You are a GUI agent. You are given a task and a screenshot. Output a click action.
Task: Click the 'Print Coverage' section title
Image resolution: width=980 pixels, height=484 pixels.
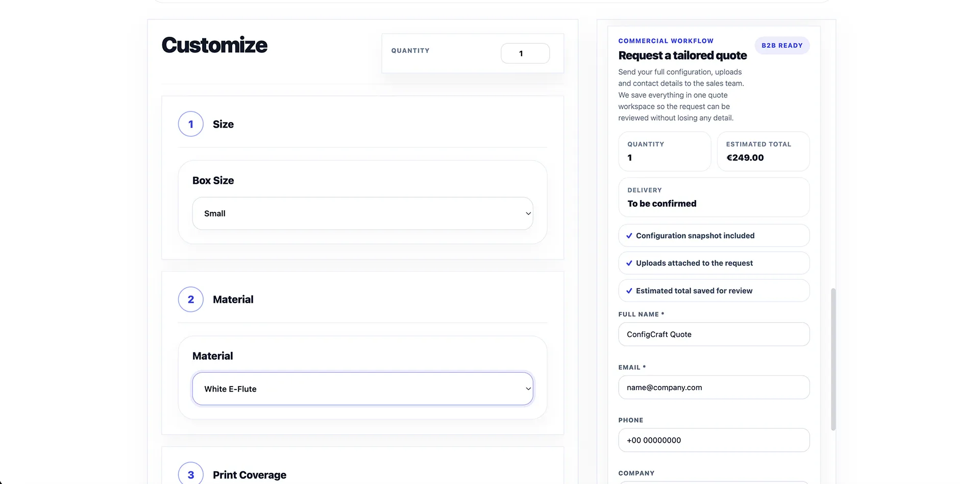click(250, 475)
